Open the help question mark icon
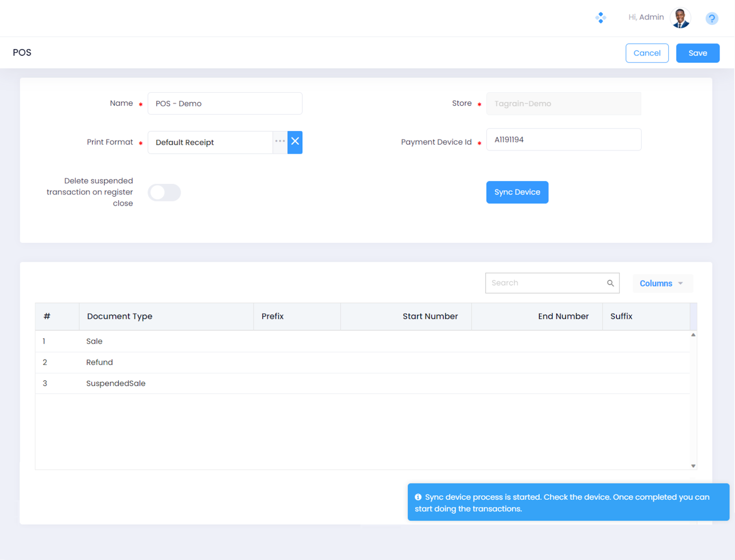The width and height of the screenshot is (735, 560). [x=712, y=18]
